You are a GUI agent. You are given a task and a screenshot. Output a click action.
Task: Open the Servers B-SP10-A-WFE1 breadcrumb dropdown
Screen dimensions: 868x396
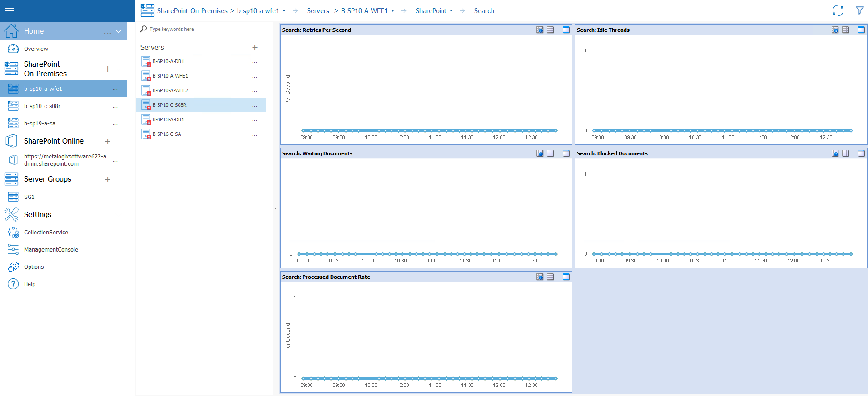click(393, 11)
